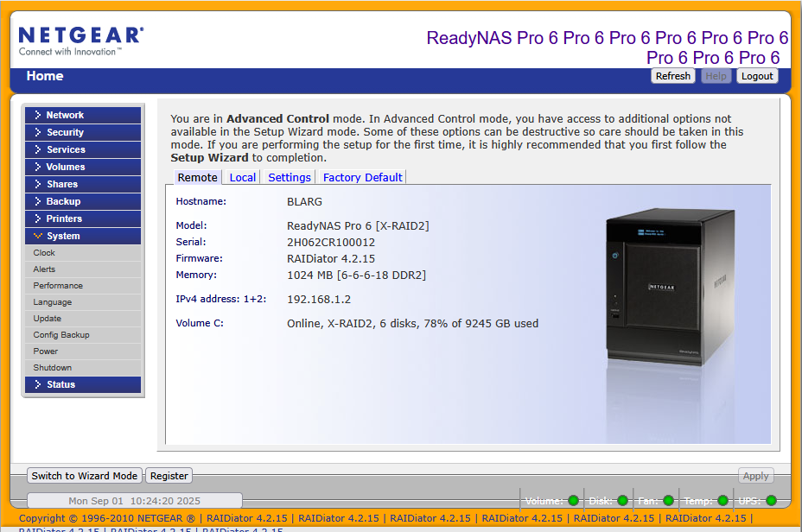
Task: Expand the Volumes menu section
Action: [83, 167]
